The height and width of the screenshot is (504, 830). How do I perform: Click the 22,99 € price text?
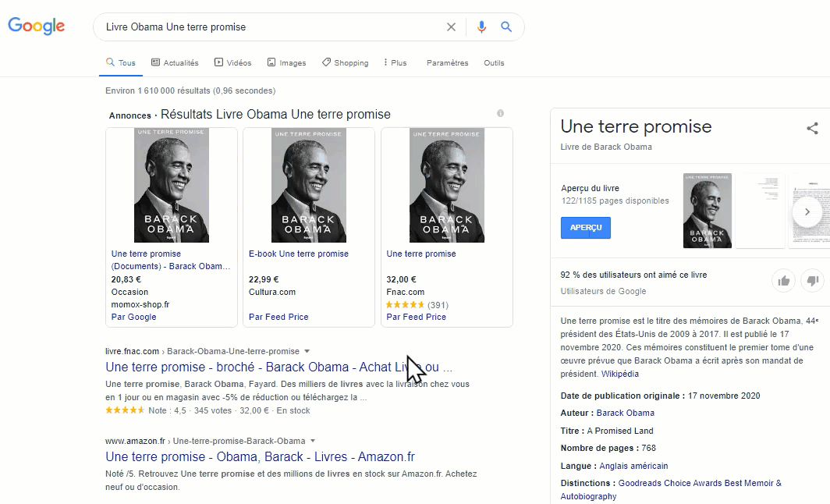pos(264,279)
